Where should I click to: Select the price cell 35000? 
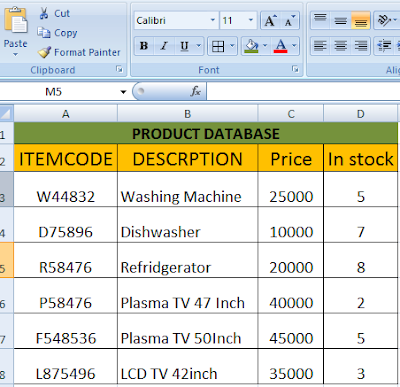coord(291,366)
